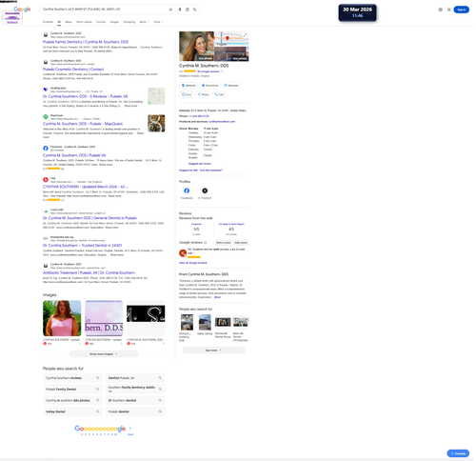
Task: Click the Translate button
Action: click(458, 453)
